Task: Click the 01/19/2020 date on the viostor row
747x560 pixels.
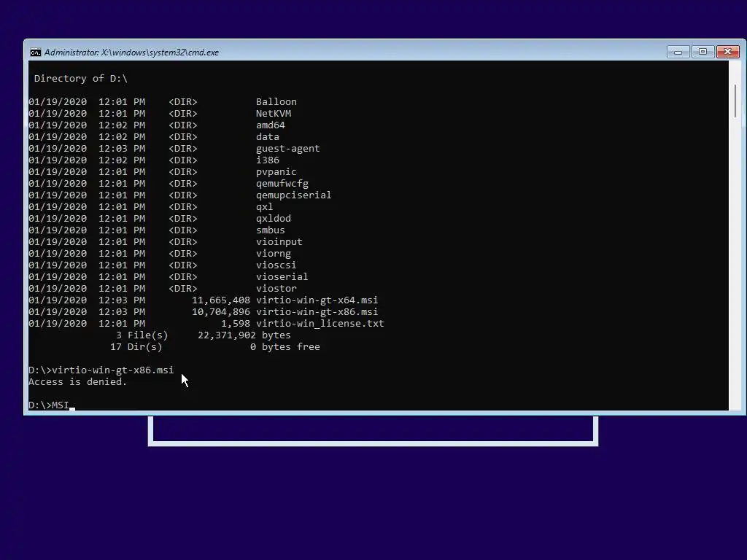Action: 58,289
